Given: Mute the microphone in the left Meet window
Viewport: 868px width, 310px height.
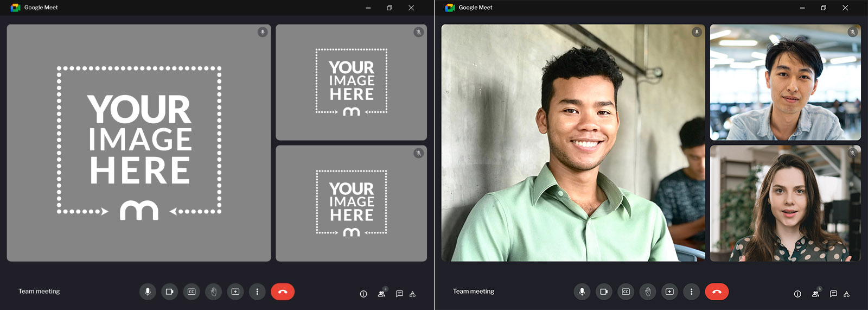Looking at the screenshot, I should click(x=147, y=292).
